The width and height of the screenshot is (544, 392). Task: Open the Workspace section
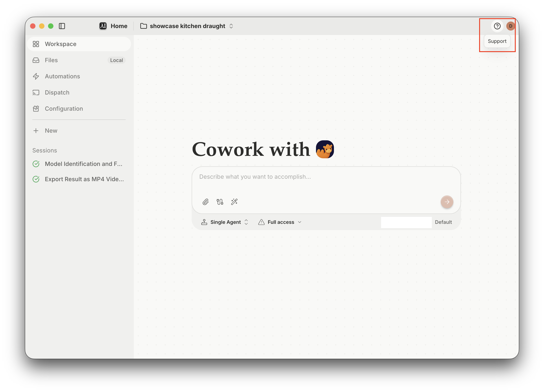[79, 44]
